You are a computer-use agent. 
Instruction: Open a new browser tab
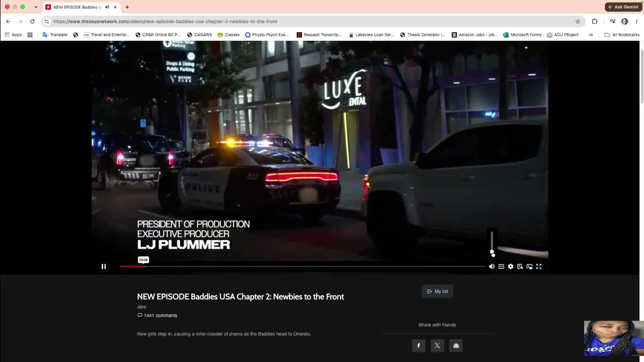tap(127, 7)
